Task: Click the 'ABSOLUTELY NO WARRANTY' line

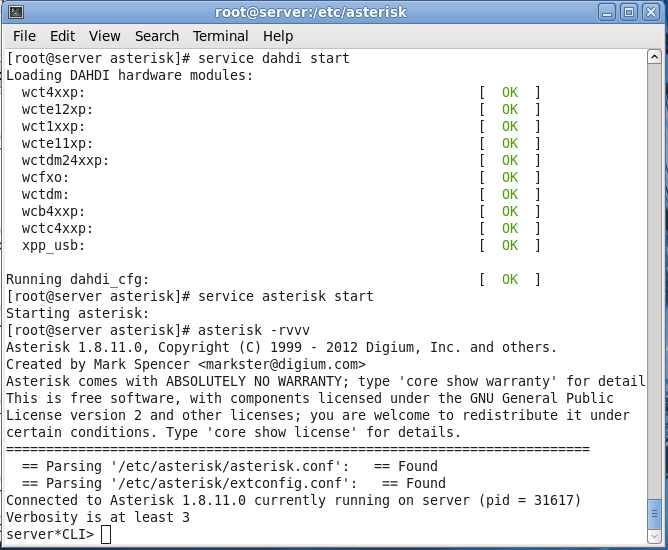Action: [x=325, y=381]
